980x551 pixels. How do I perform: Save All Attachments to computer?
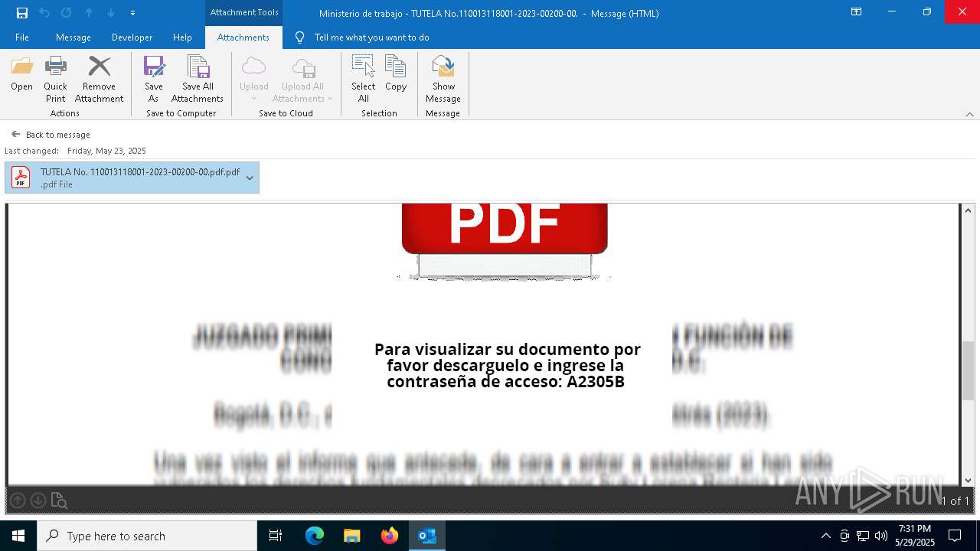tap(198, 79)
